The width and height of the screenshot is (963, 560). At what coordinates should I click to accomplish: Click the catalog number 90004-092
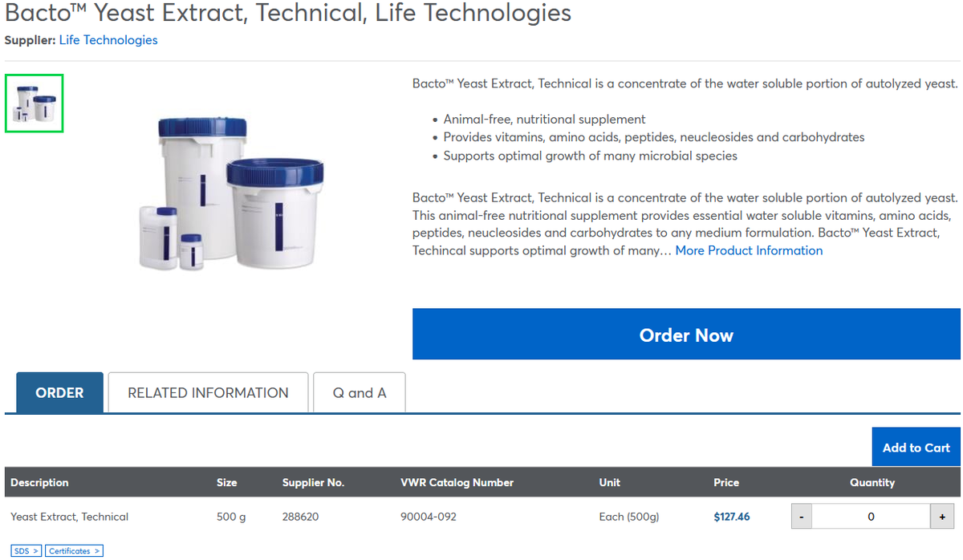tap(429, 517)
